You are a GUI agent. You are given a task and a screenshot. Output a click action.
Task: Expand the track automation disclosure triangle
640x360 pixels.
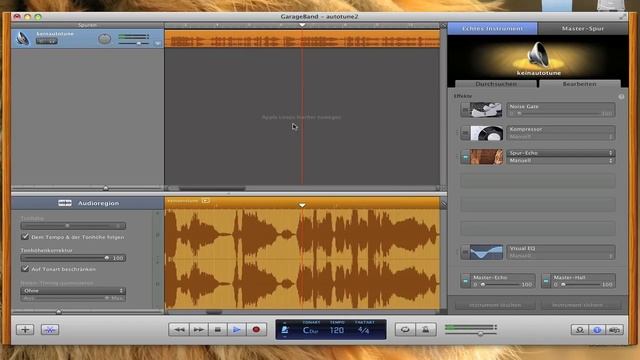point(158,43)
